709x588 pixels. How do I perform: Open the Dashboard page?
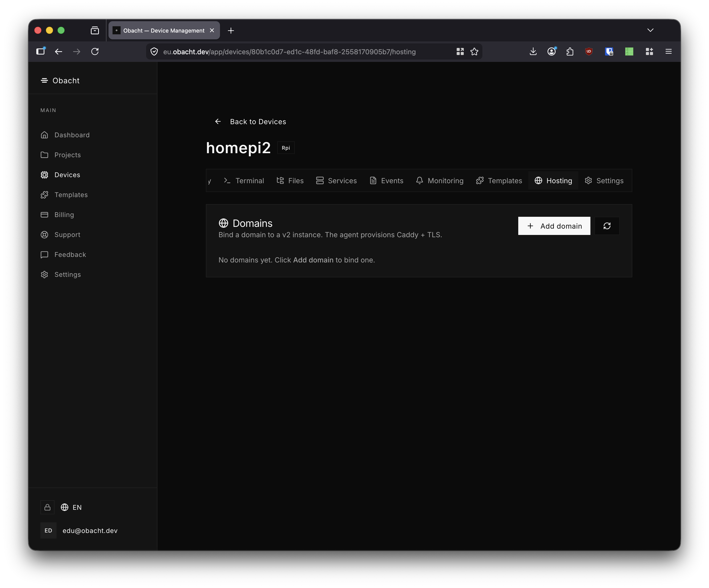(x=65, y=135)
